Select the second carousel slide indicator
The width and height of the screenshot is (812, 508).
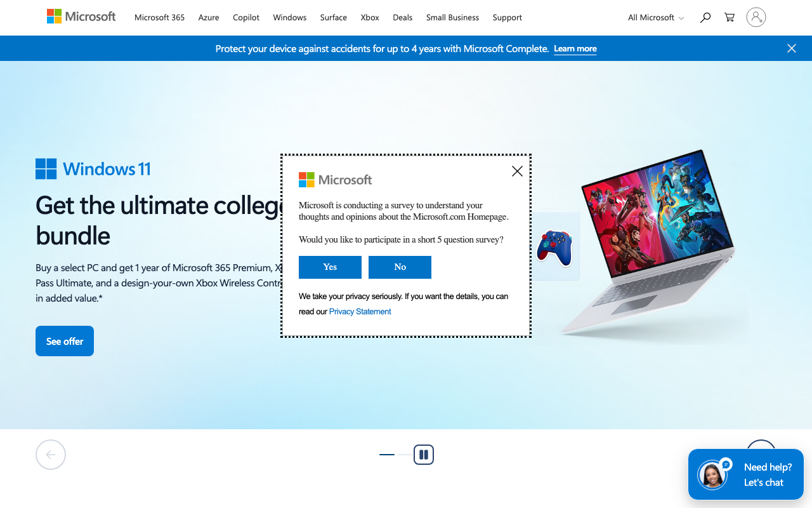(x=406, y=455)
